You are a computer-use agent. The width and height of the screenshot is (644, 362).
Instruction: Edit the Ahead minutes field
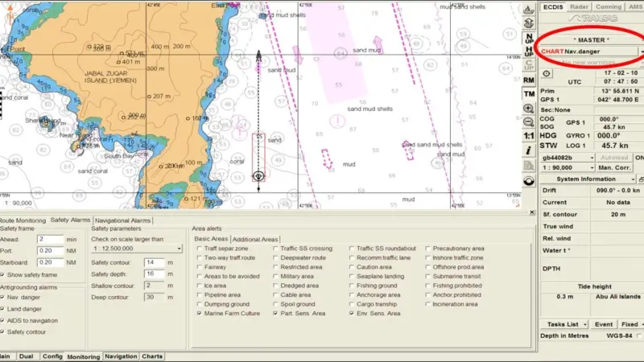tap(50, 239)
